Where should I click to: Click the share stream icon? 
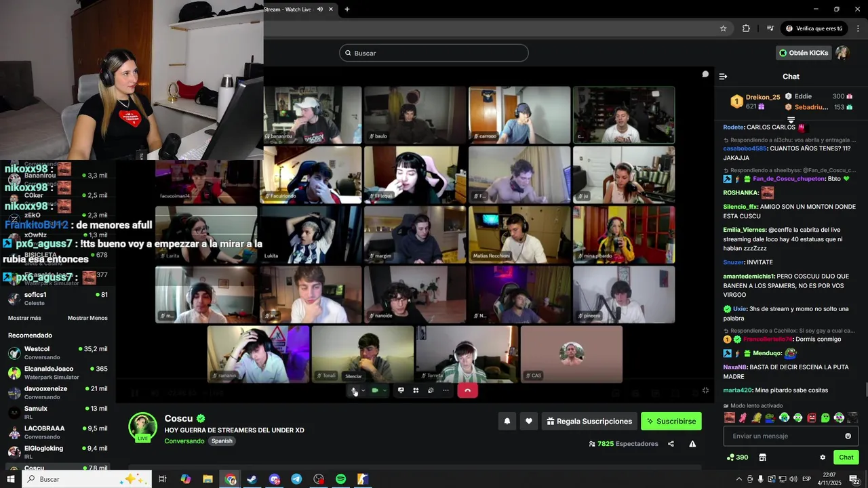(x=671, y=444)
